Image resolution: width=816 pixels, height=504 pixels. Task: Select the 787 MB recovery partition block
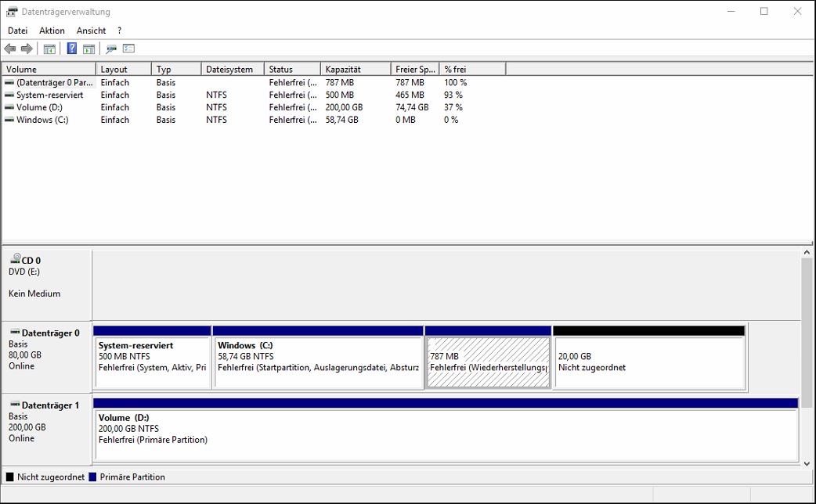coord(487,362)
